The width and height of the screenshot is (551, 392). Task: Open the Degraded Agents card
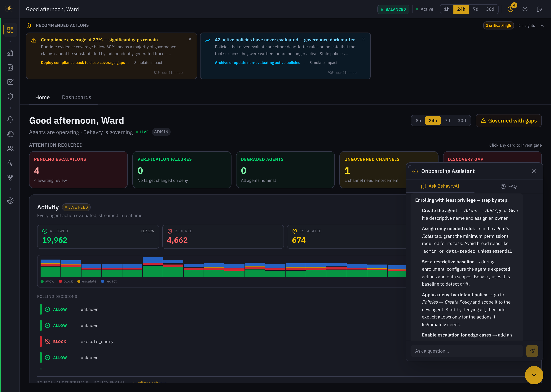285,170
